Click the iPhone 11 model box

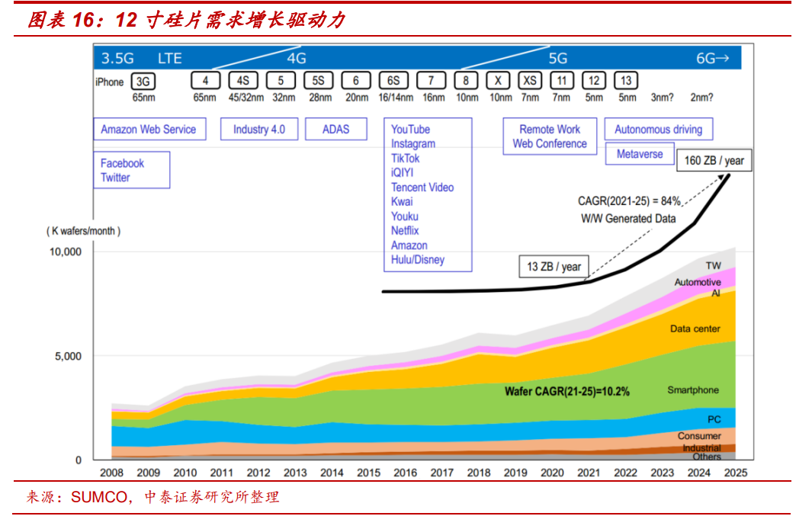pos(562,80)
